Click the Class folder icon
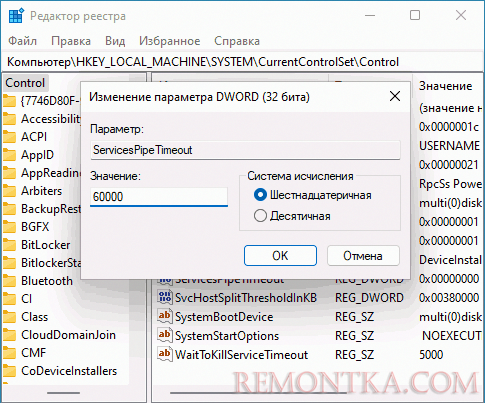Screen dimensions: 485x403 click(x=9, y=317)
